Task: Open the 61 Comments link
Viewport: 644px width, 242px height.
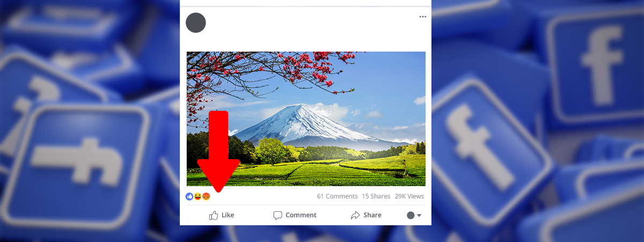Action: [x=337, y=196]
